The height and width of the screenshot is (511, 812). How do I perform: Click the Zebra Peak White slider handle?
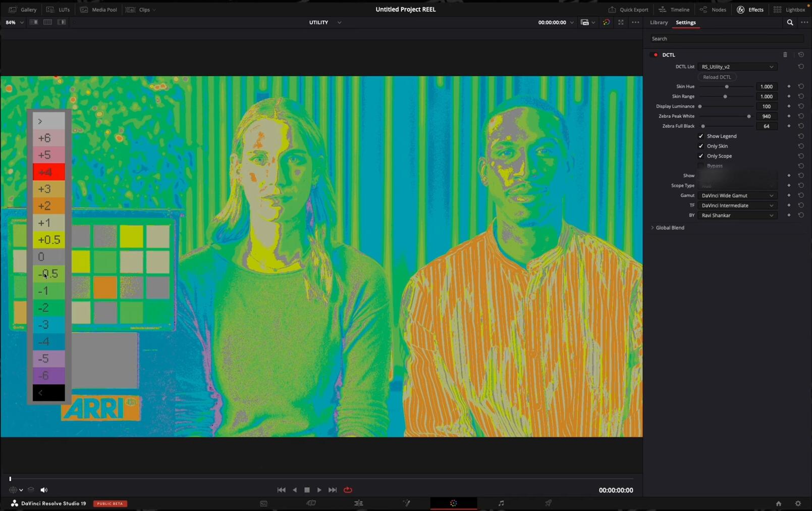click(749, 117)
